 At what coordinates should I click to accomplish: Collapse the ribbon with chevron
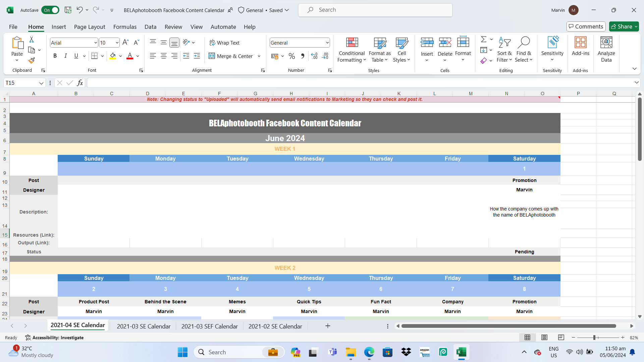tap(634, 69)
